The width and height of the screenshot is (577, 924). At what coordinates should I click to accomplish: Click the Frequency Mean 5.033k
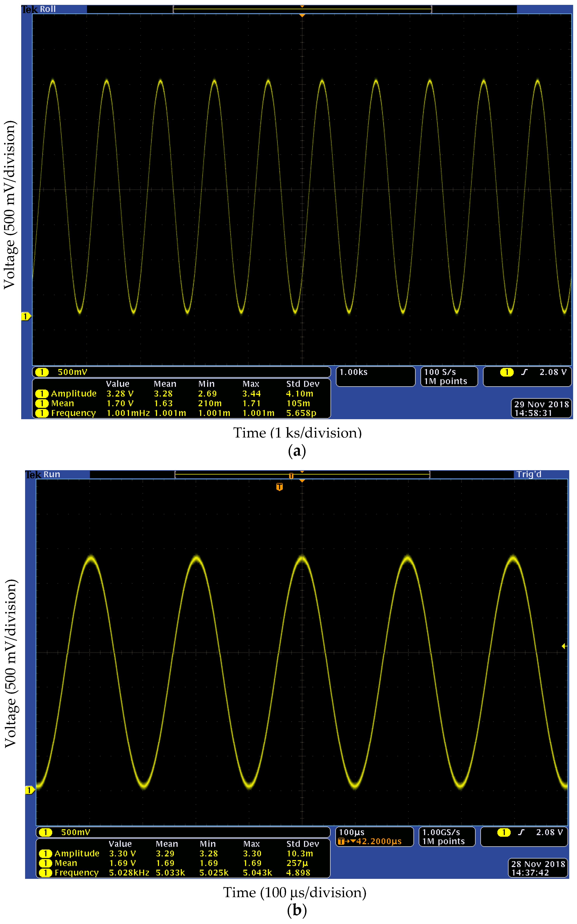point(170,873)
